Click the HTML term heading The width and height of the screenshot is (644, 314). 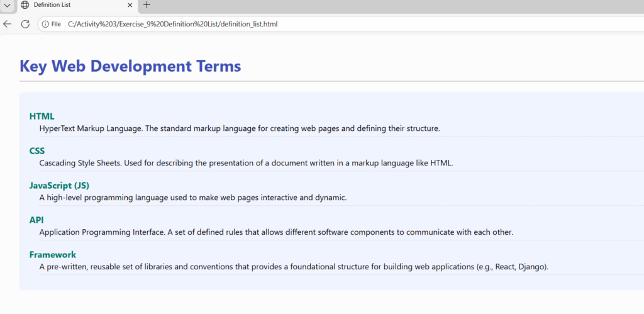click(x=42, y=116)
